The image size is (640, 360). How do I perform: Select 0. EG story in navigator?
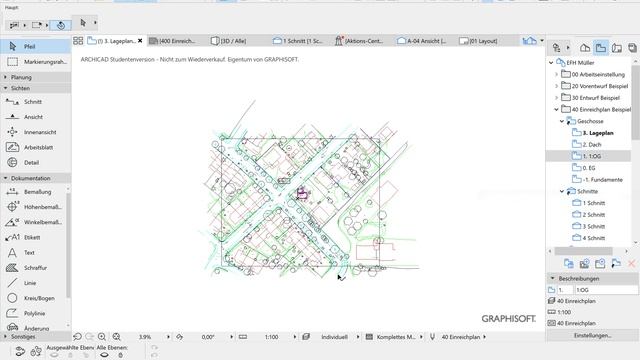(589, 168)
